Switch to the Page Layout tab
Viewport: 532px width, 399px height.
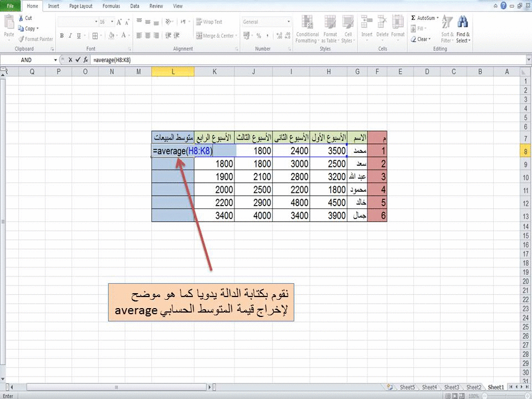(81, 6)
